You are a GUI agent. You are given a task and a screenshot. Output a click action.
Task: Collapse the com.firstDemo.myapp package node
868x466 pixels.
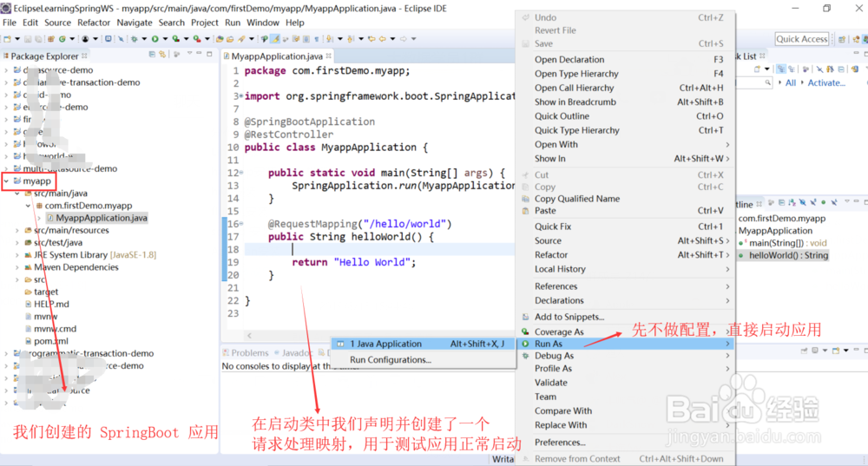click(29, 206)
